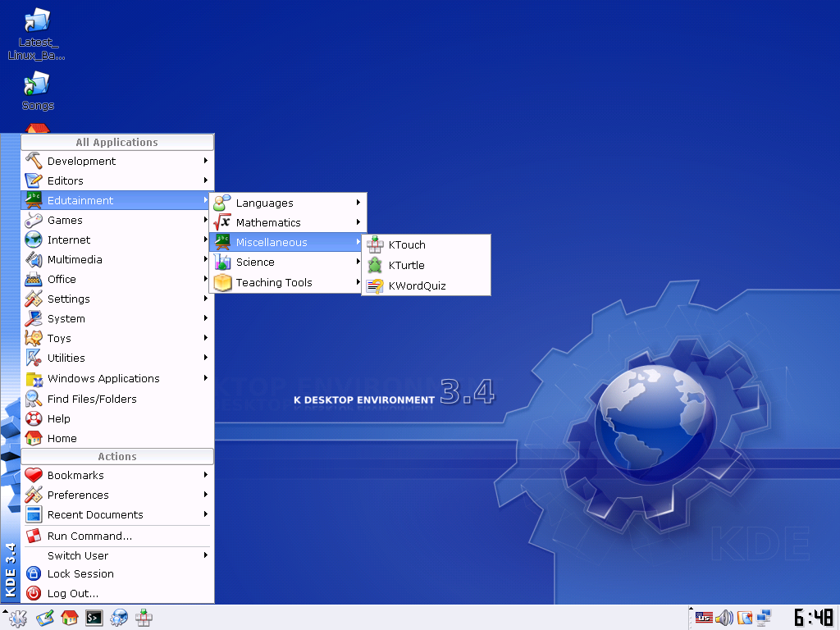Expand the Multimedia menu arrow

point(206,259)
